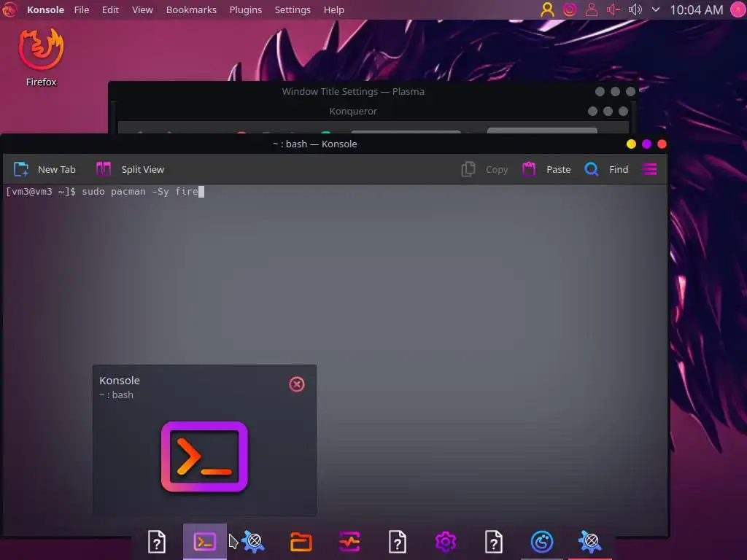
Task: Open the Konsole hamburger menu
Action: 649,169
